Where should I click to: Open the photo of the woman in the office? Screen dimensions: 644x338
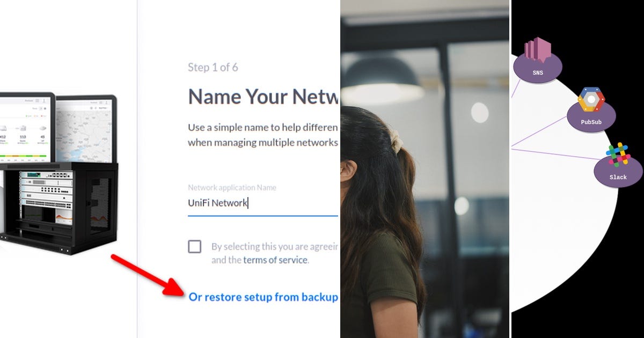(x=425, y=169)
